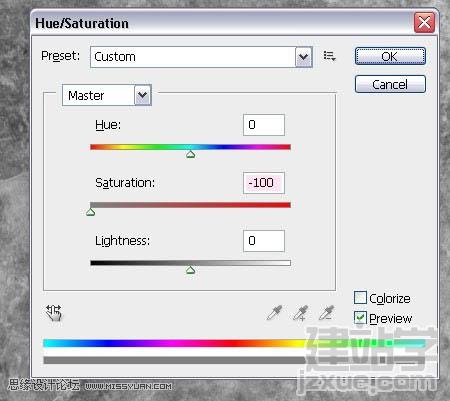Click the Saturation slider handle
Image resolution: width=450 pixels, height=401 pixels.
(90, 212)
